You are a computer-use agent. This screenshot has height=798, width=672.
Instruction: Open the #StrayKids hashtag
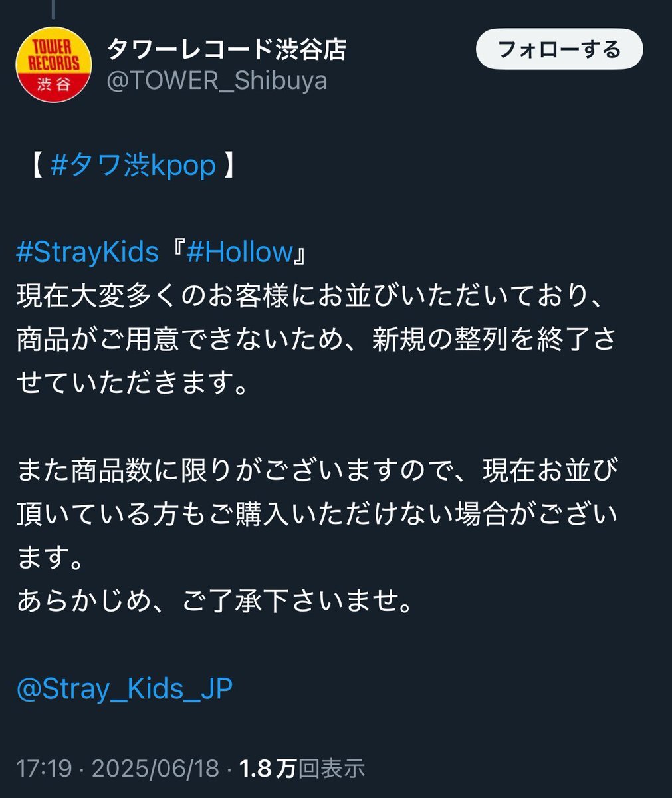(x=87, y=253)
